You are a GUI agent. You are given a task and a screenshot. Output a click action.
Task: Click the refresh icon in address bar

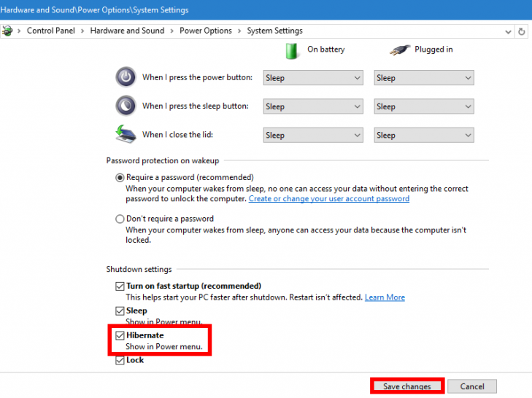point(522,31)
